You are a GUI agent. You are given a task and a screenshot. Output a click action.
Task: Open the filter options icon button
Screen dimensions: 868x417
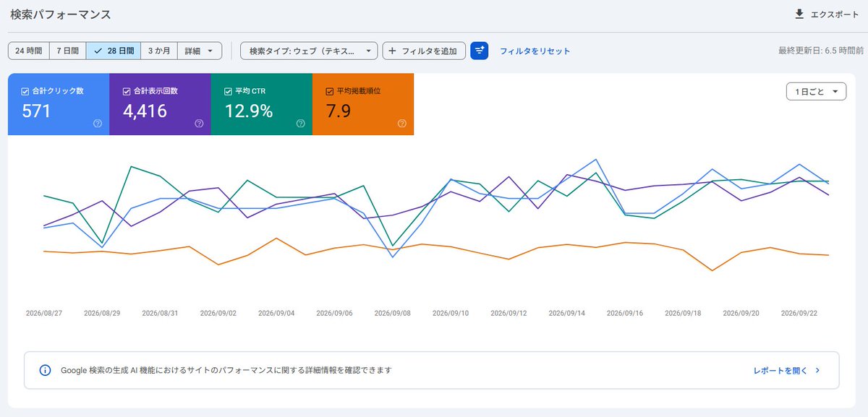(x=480, y=51)
